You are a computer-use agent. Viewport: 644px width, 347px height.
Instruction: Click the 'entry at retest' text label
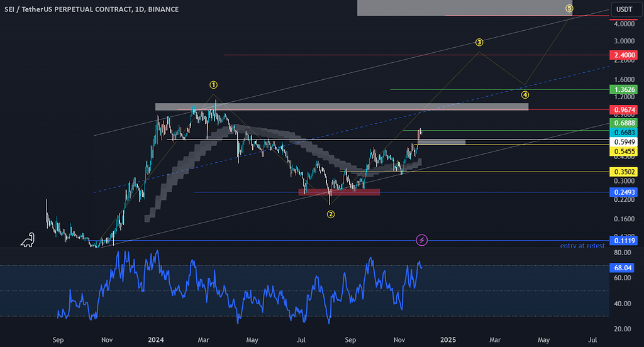tap(582, 245)
